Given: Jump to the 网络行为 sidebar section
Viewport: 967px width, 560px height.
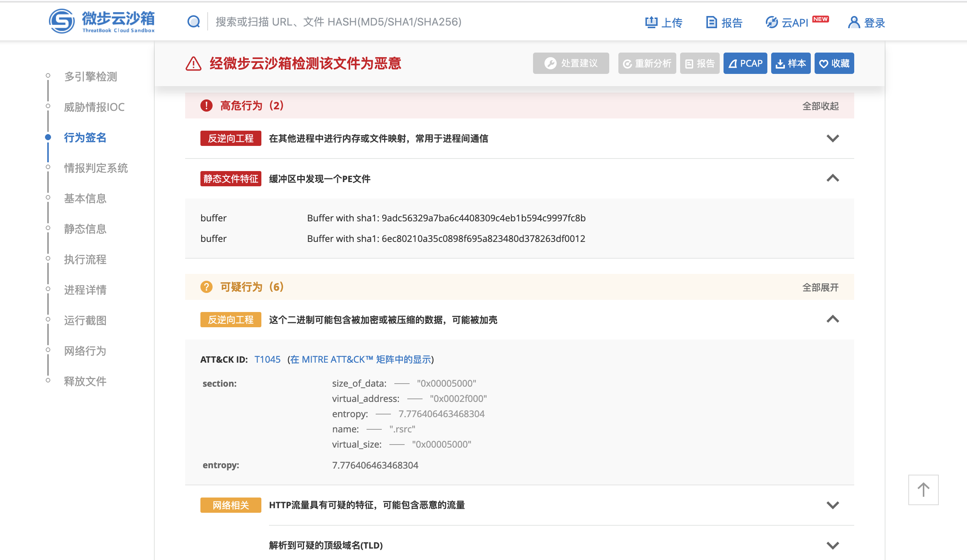Looking at the screenshot, I should pyautogui.click(x=85, y=350).
